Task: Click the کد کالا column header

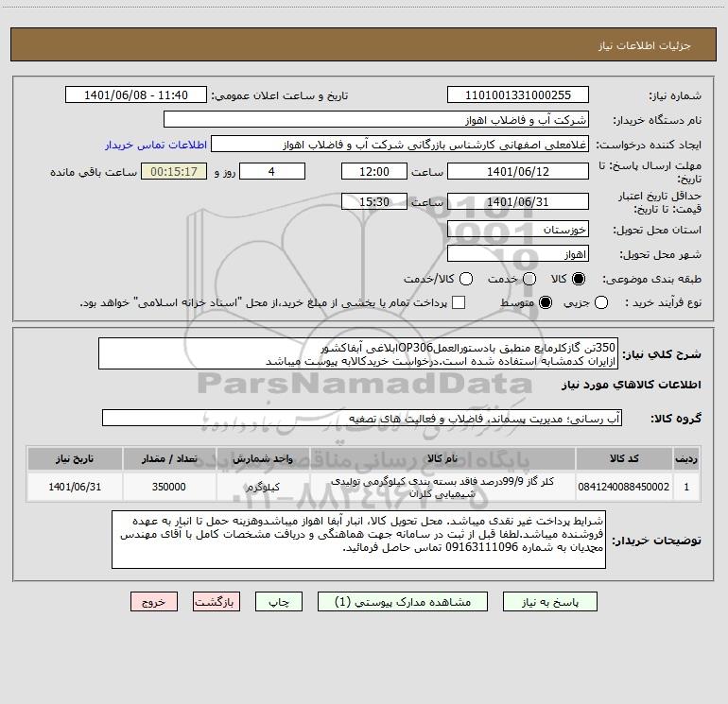Action: point(624,458)
